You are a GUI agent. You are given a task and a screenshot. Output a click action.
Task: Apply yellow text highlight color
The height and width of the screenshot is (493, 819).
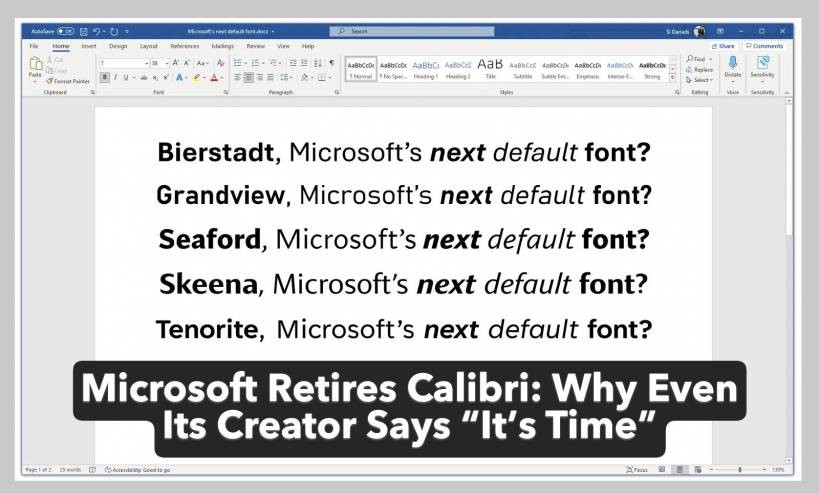[x=196, y=77]
